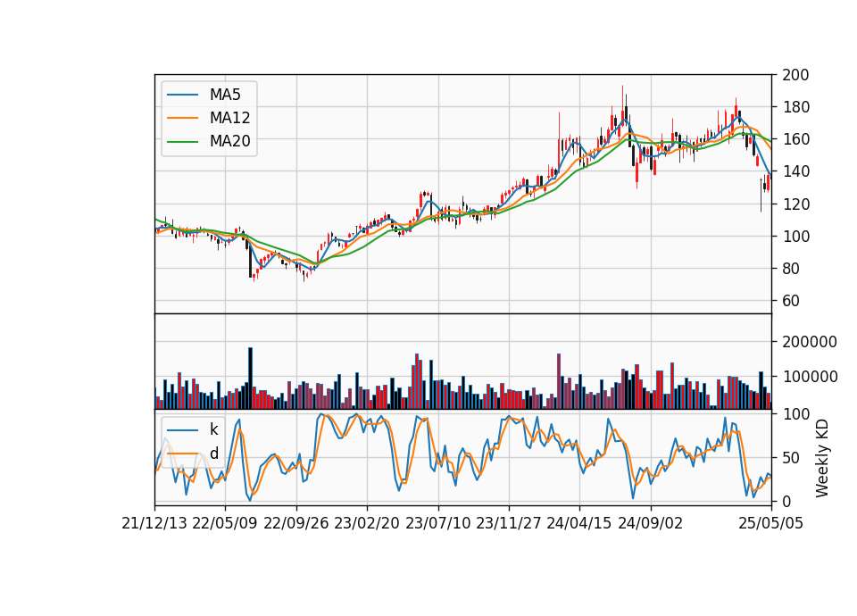The width and height of the screenshot is (857, 616).
Task: Click the green MA20 legend line sample
Action: [182, 141]
